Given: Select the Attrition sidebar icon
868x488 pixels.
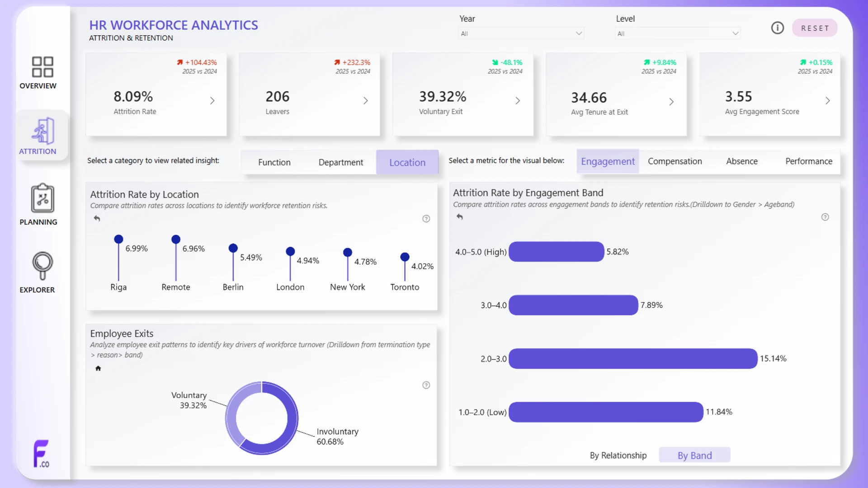Looking at the screenshot, I should point(42,131).
